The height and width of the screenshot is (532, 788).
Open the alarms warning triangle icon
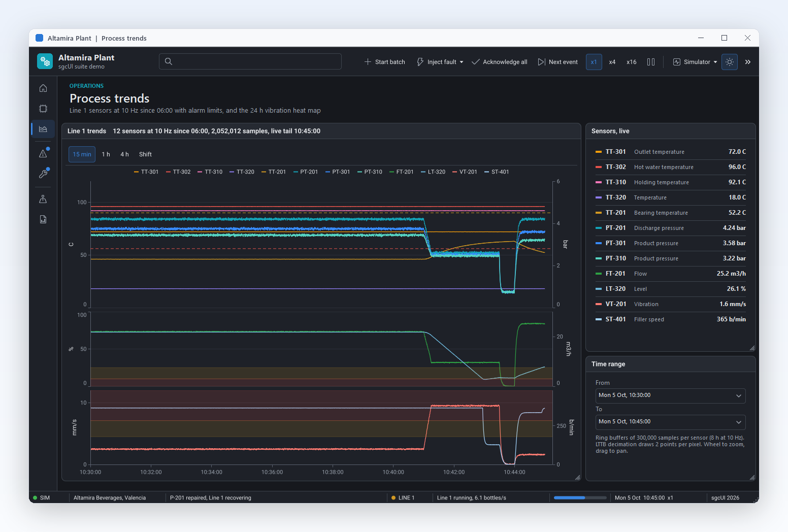[x=43, y=154]
